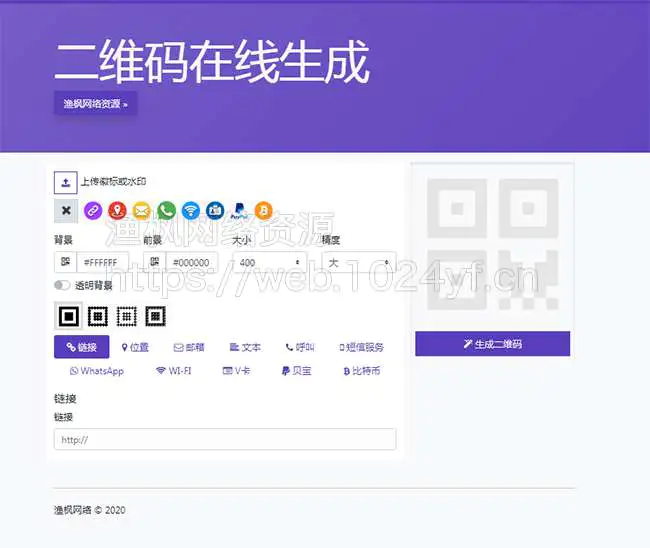
Task: Toggle the 透明背景 transparent background switch
Action: [64, 286]
